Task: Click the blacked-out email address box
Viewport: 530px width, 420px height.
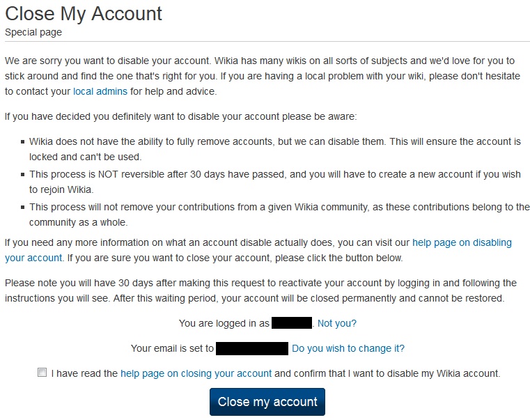Action: [252, 348]
